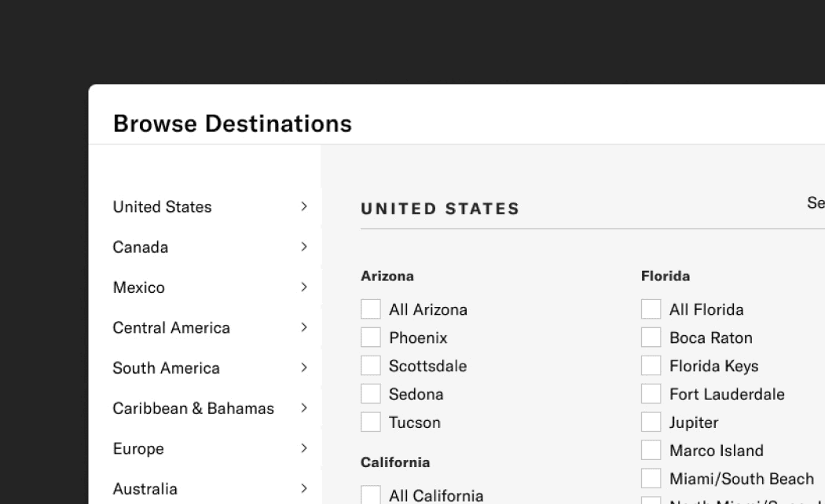Check the All California checkbox

click(x=371, y=495)
